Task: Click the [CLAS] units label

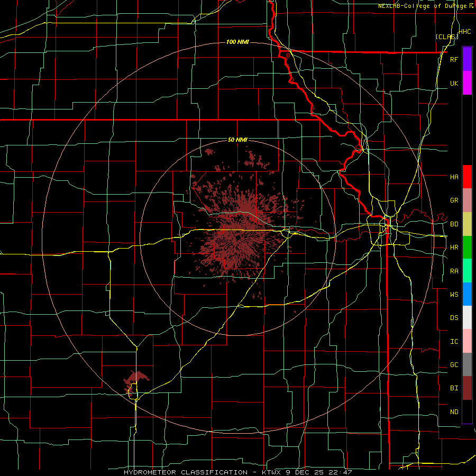Action: (447, 36)
